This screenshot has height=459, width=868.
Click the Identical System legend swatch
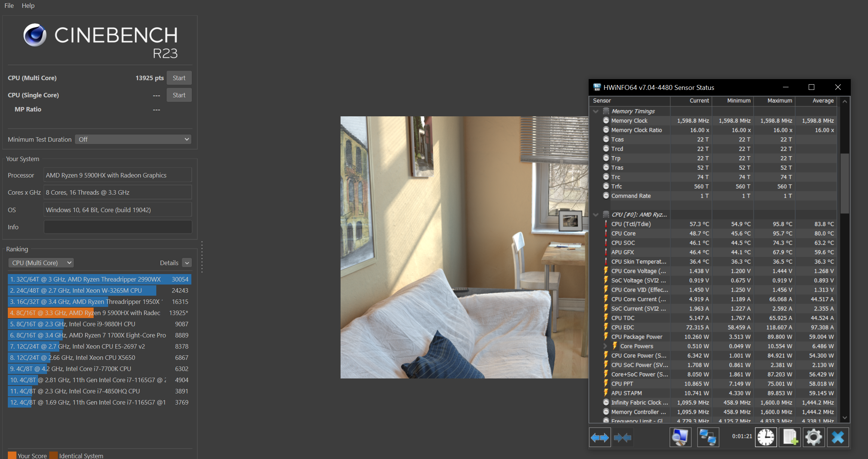pos(54,455)
